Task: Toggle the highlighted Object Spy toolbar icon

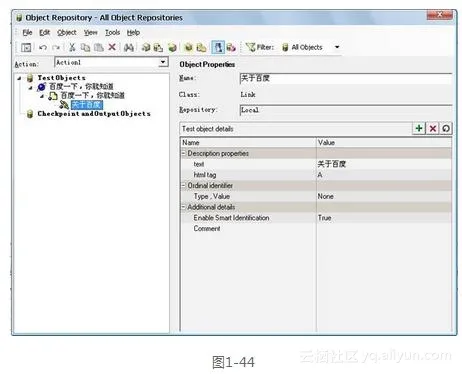Action: 218,47
